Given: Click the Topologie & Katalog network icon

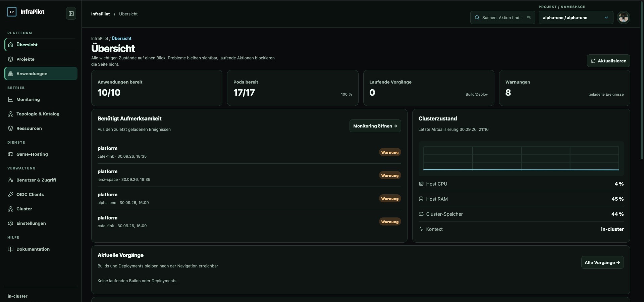Looking at the screenshot, I should coord(11,114).
